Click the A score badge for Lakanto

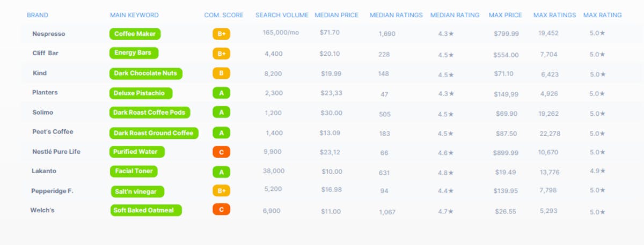221,172
